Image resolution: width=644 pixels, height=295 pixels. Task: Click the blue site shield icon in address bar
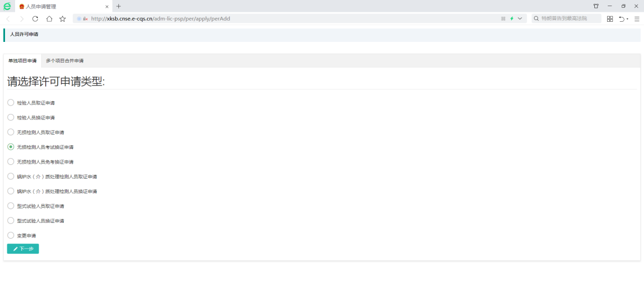point(79,19)
